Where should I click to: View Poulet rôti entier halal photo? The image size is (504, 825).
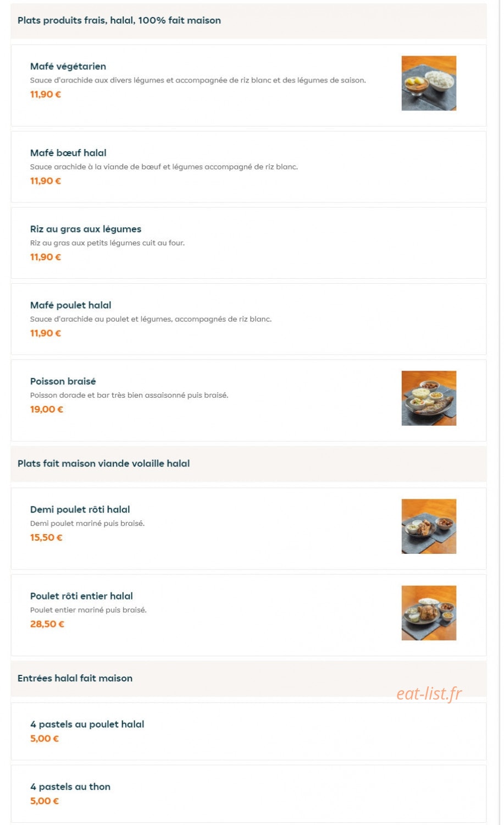(429, 613)
